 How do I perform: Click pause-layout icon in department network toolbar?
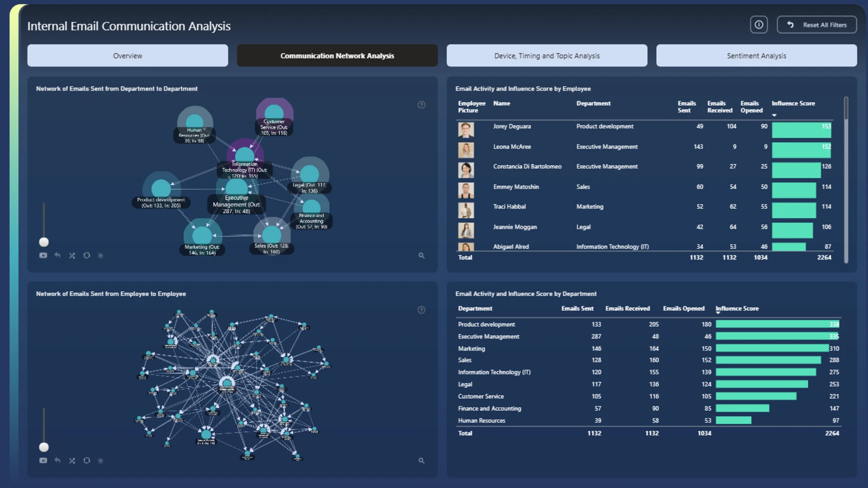pos(100,255)
